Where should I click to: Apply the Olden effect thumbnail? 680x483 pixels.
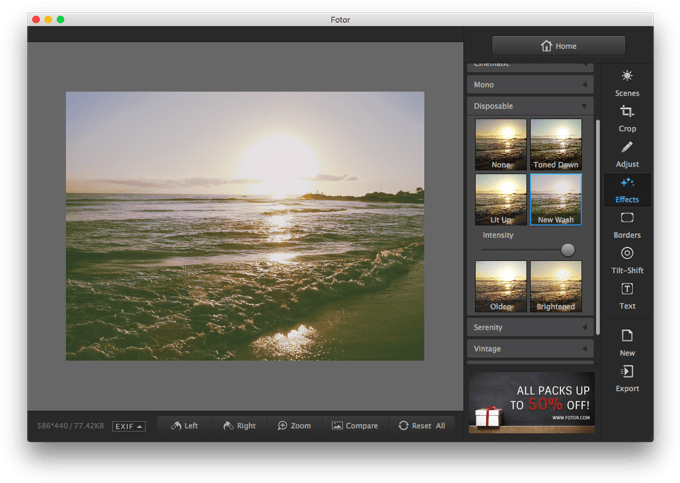point(501,286)
